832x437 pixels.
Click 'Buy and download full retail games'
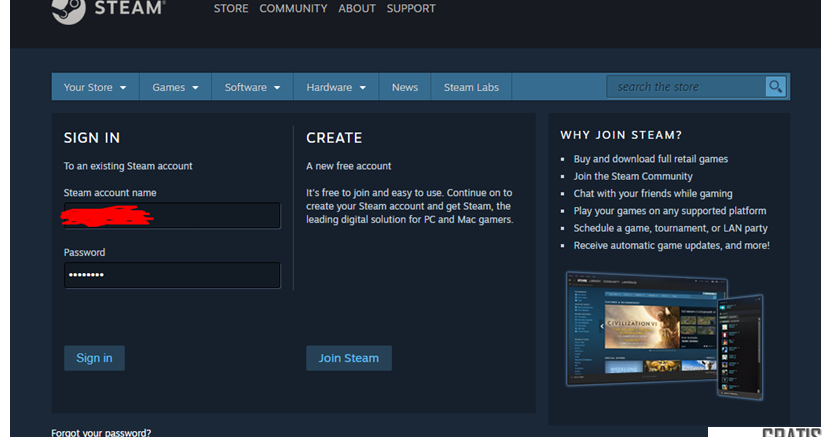pos(651,159)
